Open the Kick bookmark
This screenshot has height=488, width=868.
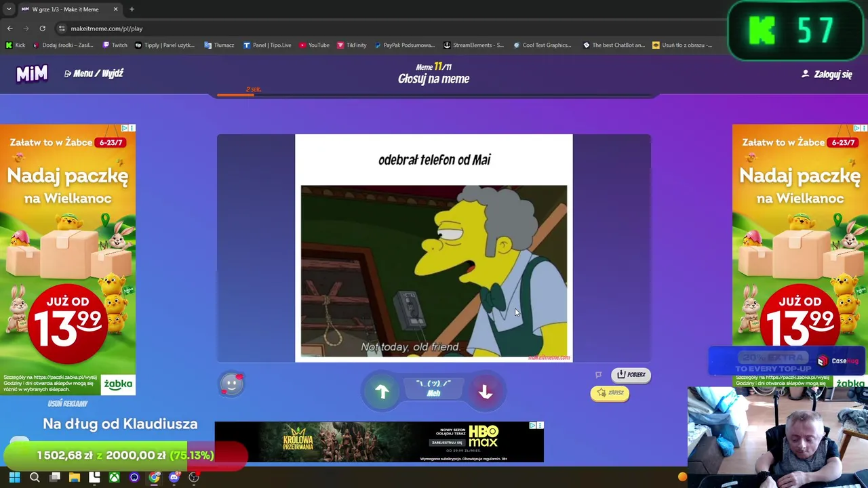pyautogui.click(x=15, y=45)
